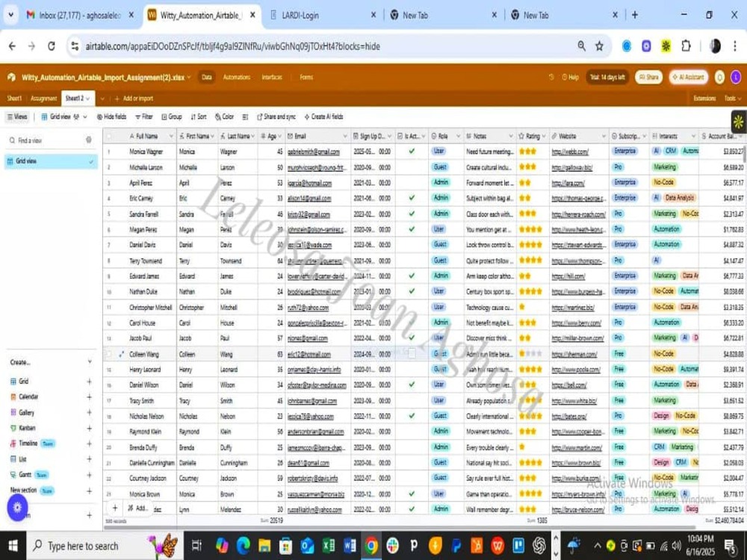
Task: Open the Notes column dropdown
Action: pyautogui.click(x=510, y=136)
